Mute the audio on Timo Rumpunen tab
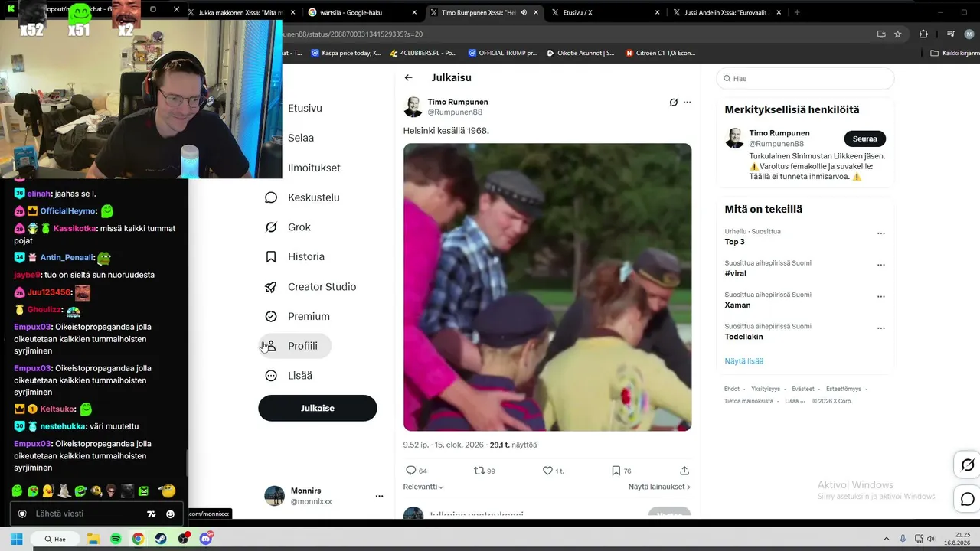The width and height of the screenshot is (980, 551). click(x=524, y=12)
